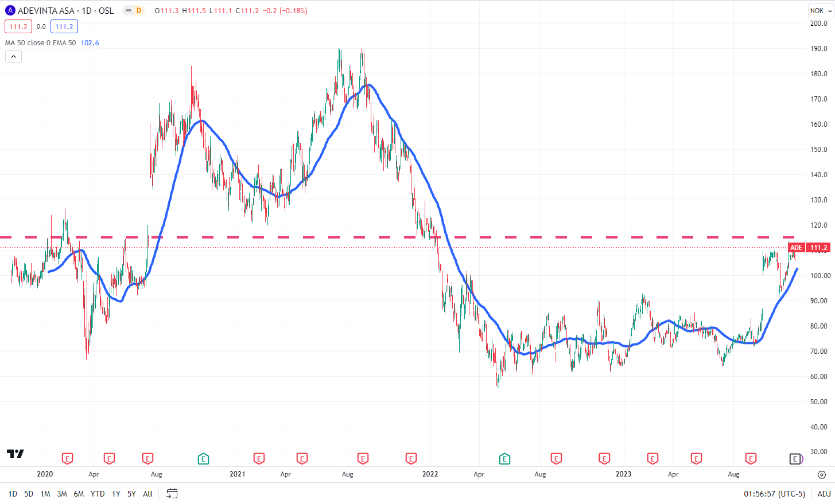Click red earnings marker just after Apr 2021
Screen dimensions: 835x504
point(302,459)
